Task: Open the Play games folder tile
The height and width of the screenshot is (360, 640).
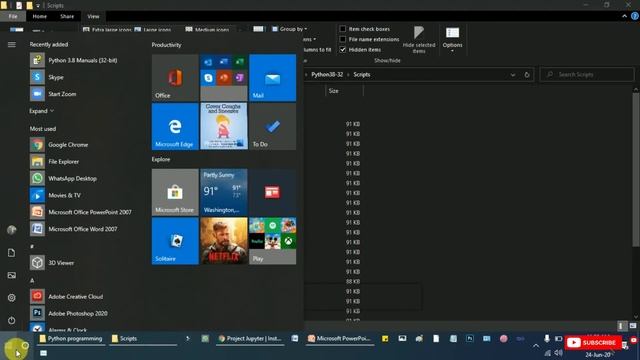Action: (x=273, y=241)
